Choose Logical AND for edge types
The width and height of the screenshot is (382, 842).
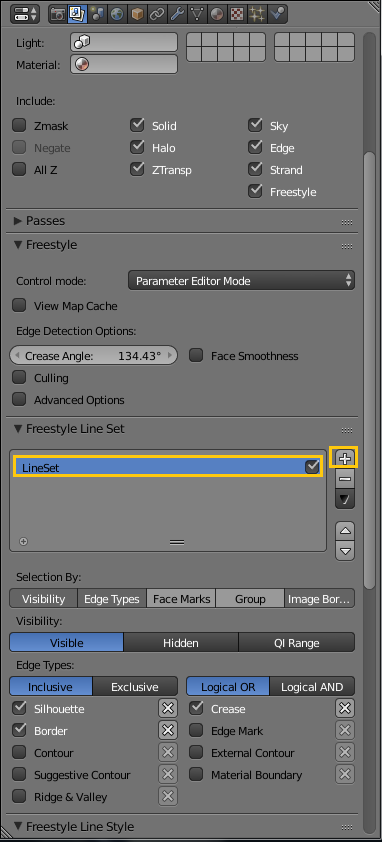point(312,687)
